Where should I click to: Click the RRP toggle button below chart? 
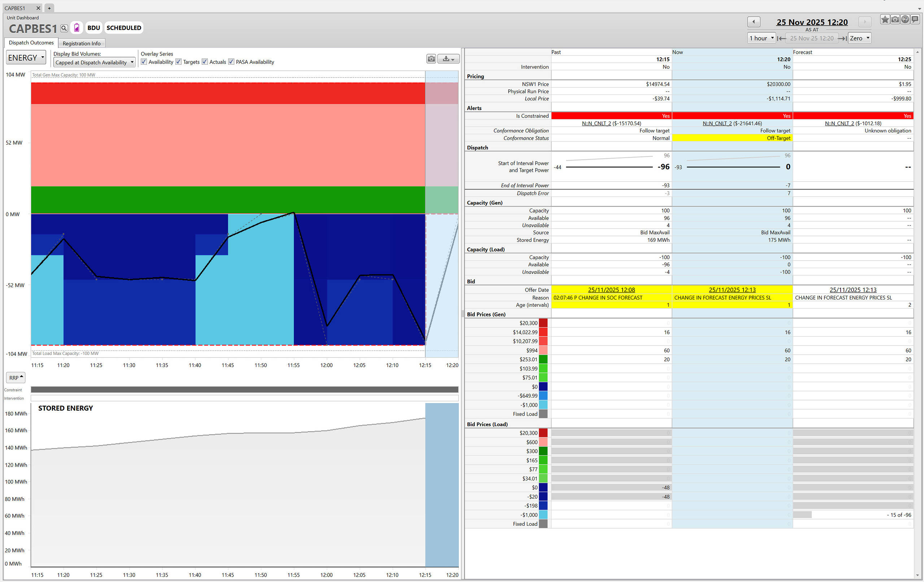(x=16, y=377)
